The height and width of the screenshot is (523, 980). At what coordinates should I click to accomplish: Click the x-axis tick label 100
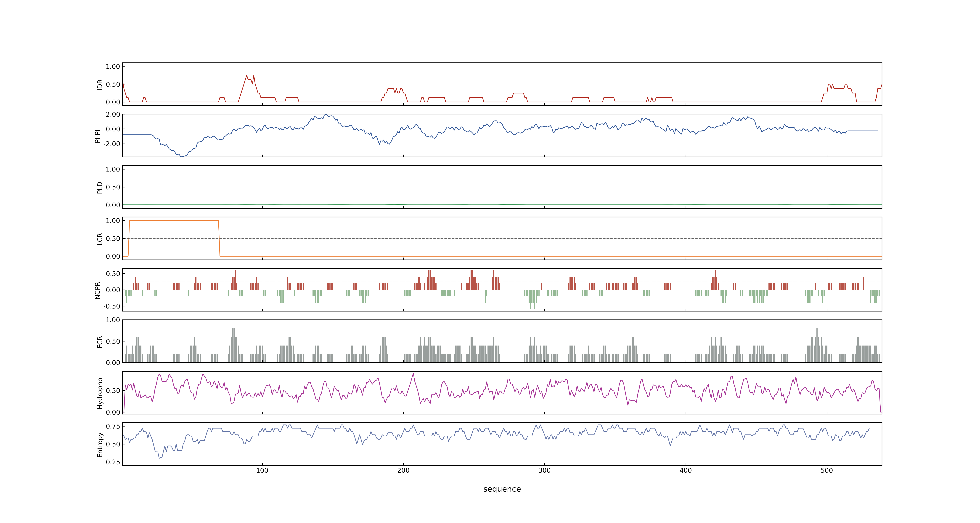[262, 470]
